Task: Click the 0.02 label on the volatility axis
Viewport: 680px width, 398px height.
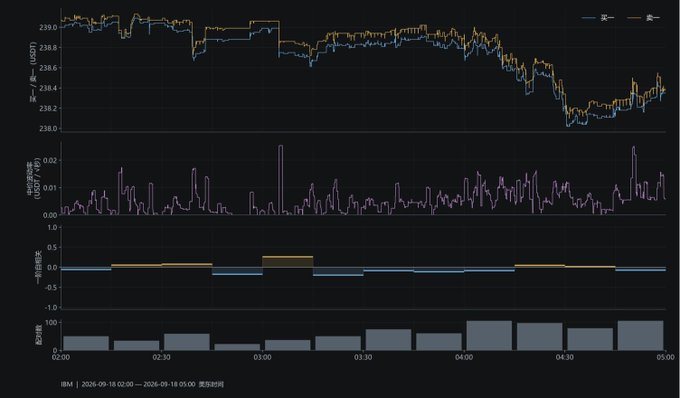Action: 51,160
